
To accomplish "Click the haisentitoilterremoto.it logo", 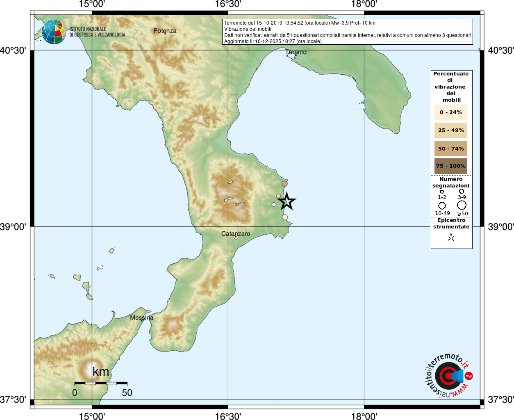I will 448,376.
